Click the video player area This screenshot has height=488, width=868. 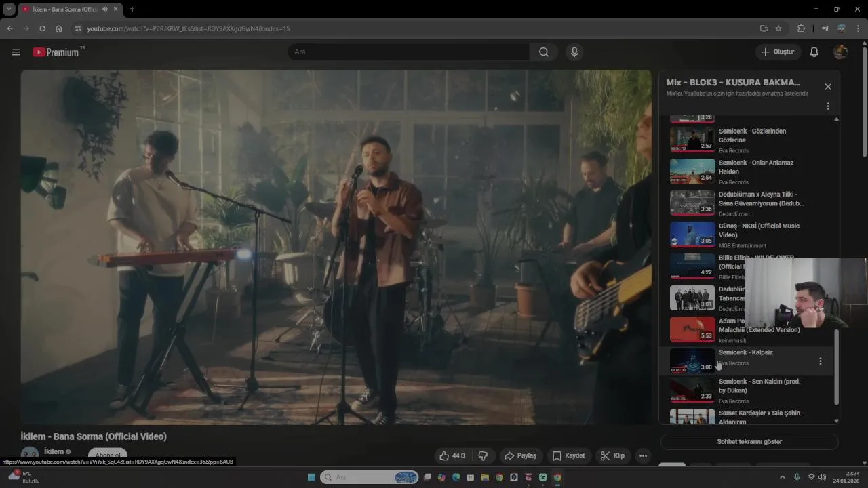click(336, 247)
